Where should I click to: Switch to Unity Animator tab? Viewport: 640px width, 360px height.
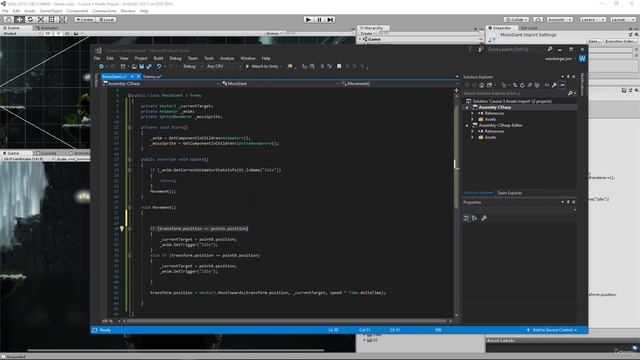48,28
